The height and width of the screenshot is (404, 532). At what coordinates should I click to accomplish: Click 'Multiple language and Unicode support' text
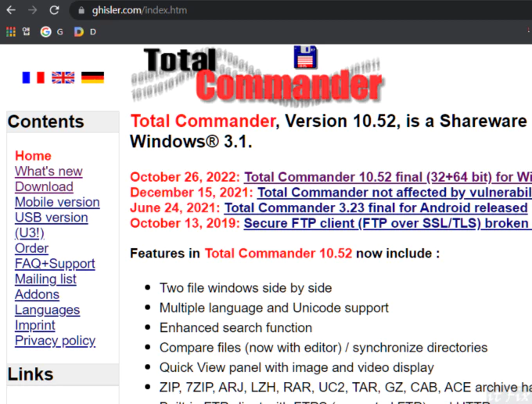tap(274, 308)
